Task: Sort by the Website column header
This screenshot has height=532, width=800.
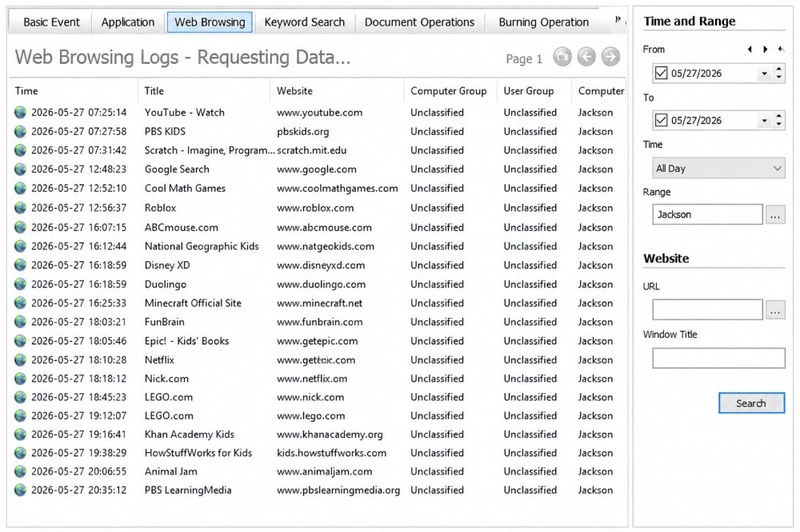Action: pos(337,91)
